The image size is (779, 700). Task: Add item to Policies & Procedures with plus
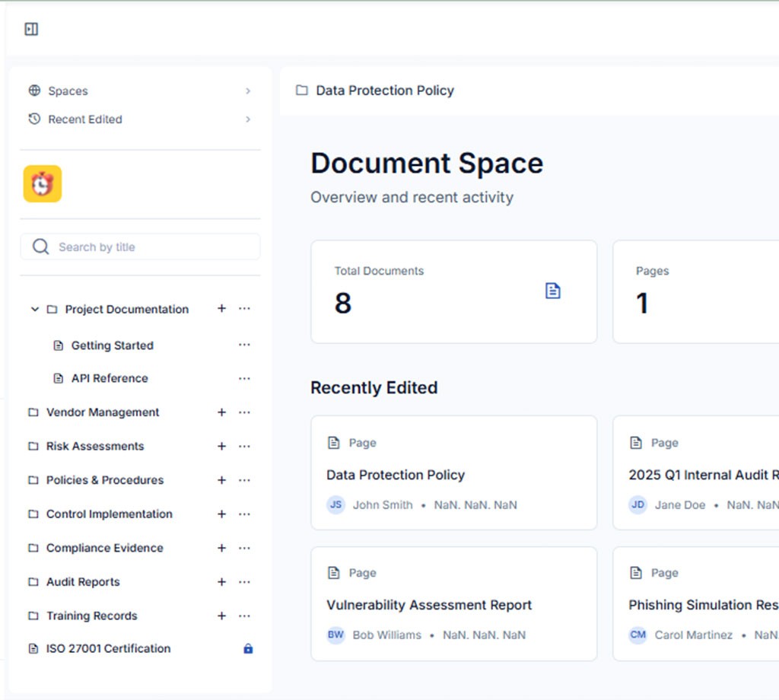coord(221,480)
